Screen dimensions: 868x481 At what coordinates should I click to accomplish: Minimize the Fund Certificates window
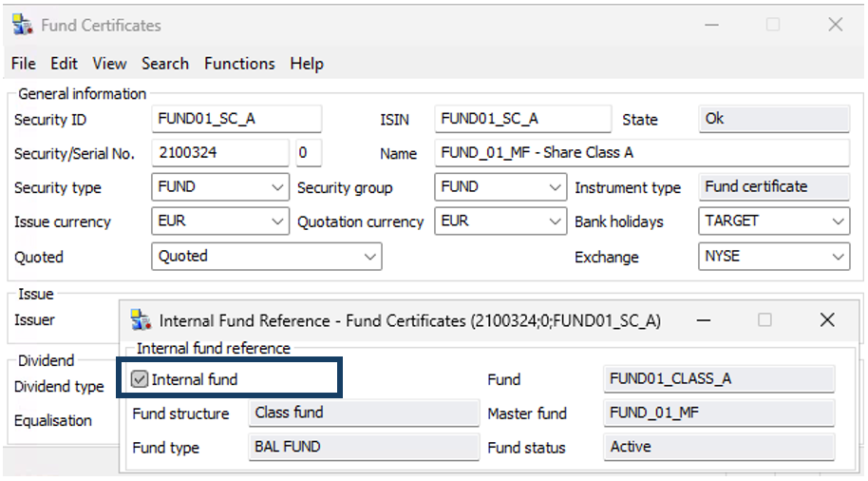(712, 25)
